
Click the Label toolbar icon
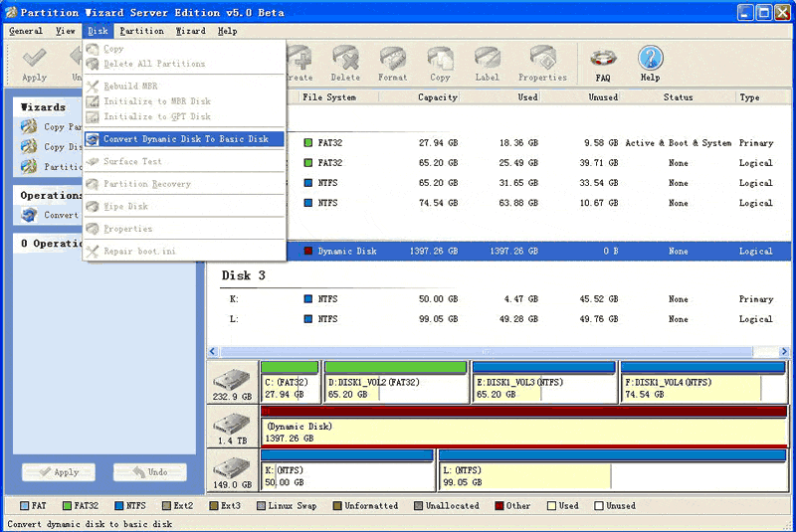click(x=487, y=58)
